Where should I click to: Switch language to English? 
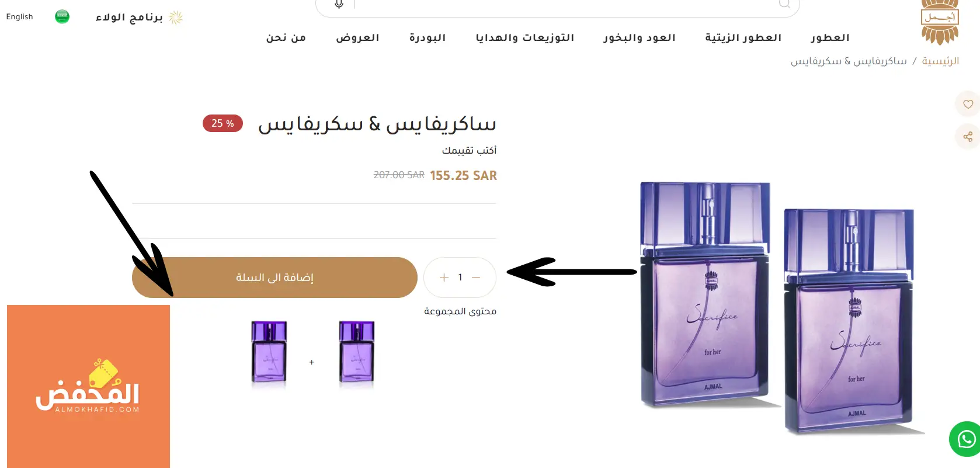tap(19, 17)
